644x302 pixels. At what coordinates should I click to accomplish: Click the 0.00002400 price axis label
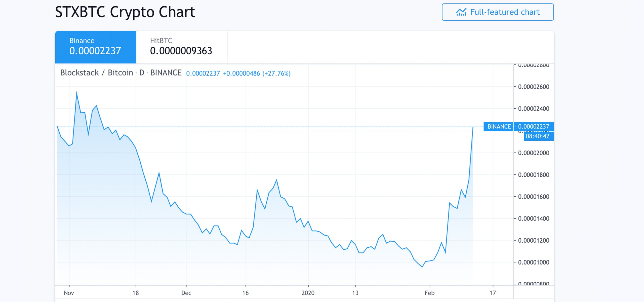(534, 109)
